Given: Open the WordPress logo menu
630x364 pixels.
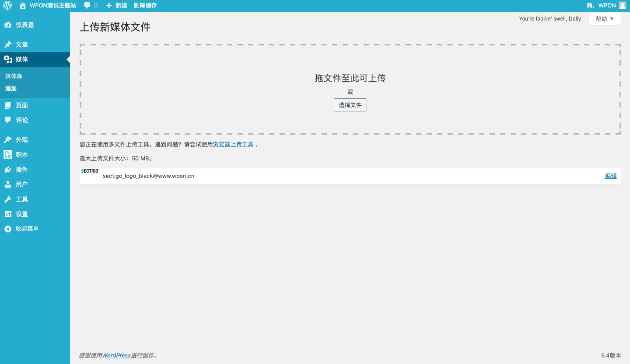Looking at the screenshot, I should click(x=7, y=6).
